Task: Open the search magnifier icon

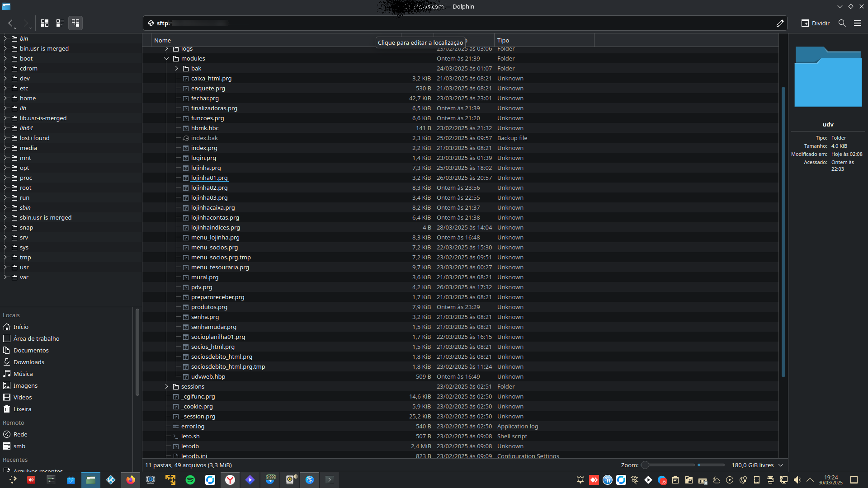Action: point(842,23)
